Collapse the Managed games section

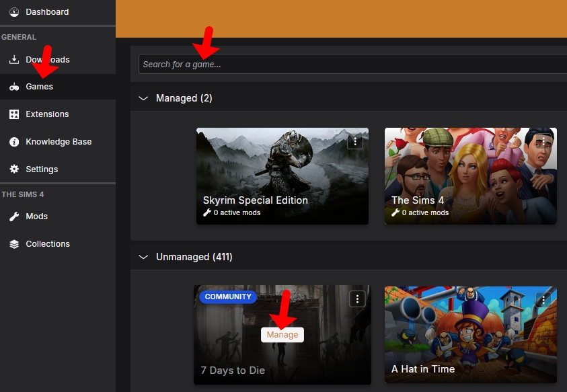(x=143, y=98)
